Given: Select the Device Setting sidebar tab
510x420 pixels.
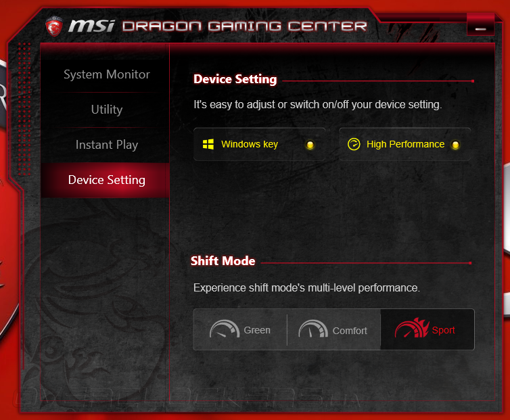Looking at the screenshot, I should pyautogui.click(x=107, y=180).
